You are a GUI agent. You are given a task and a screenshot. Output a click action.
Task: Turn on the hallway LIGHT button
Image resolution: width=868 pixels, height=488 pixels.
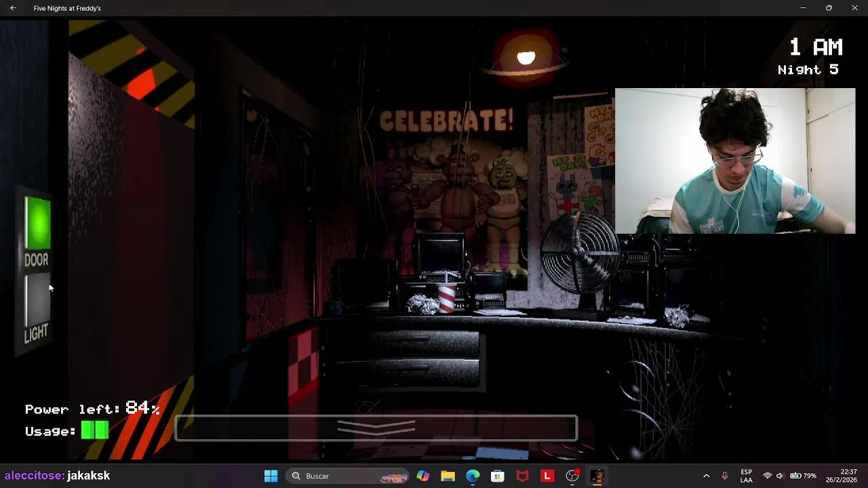[x=37, y=299]
